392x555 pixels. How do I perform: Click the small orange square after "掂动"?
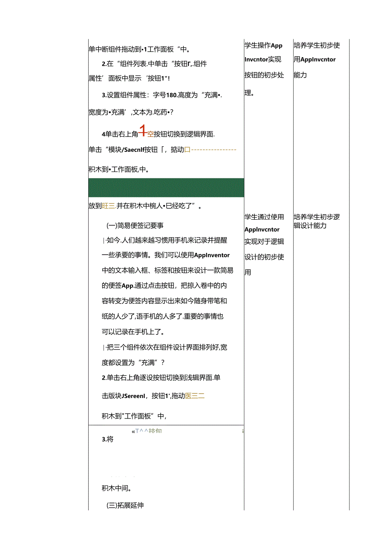tap(187, 150)
